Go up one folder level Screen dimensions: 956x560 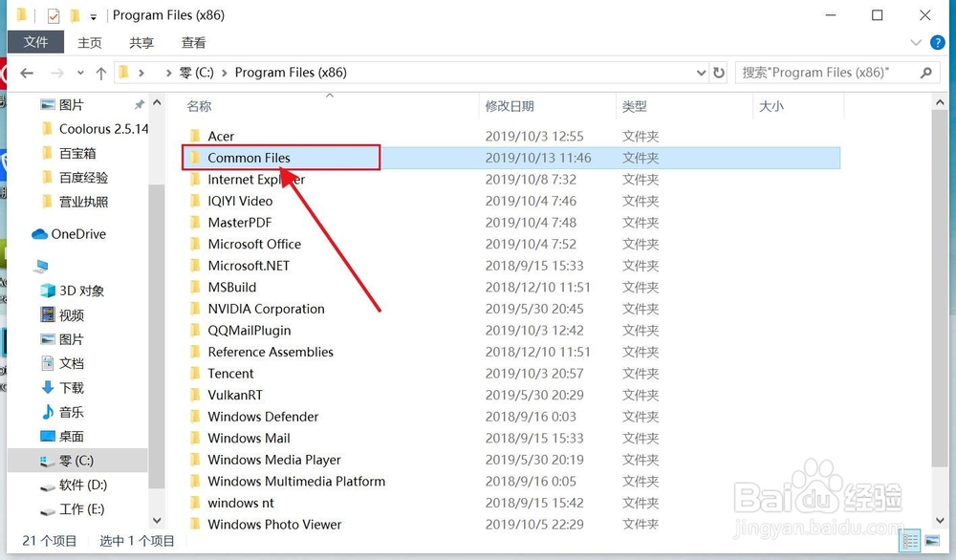pyautogui.click(x=100, y=74)
